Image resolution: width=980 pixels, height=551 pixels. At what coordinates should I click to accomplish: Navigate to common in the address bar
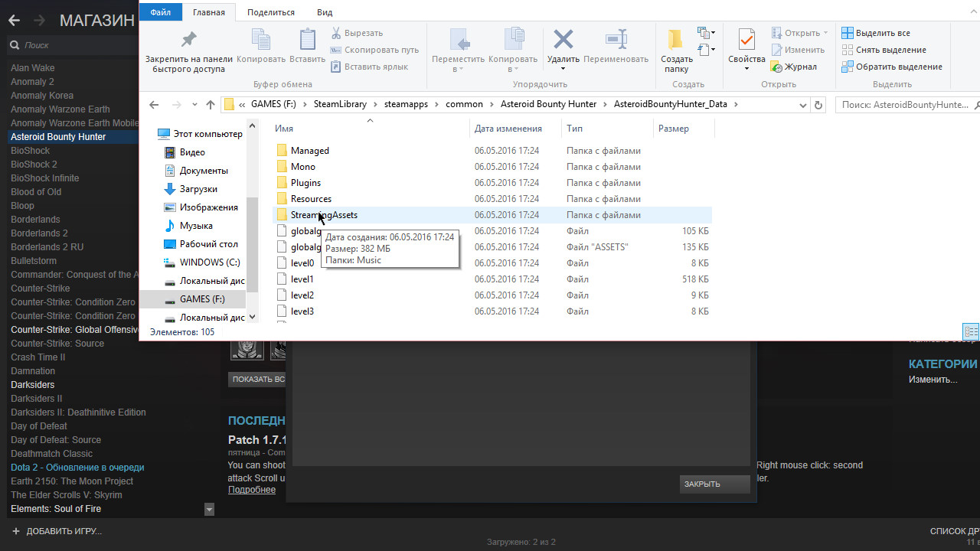(x=464, y=104)
